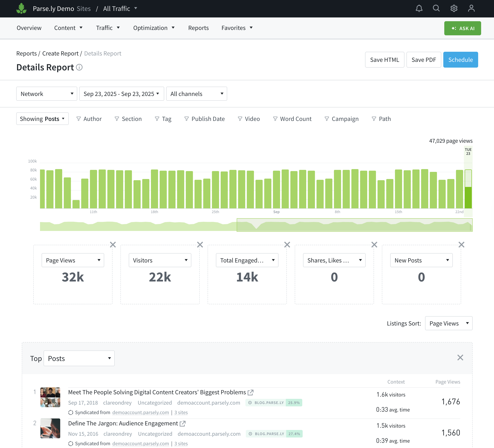The height and width of the screenshot is (448, 494).
Task: Click the Details Report info icon
Action: click(79, 67)
